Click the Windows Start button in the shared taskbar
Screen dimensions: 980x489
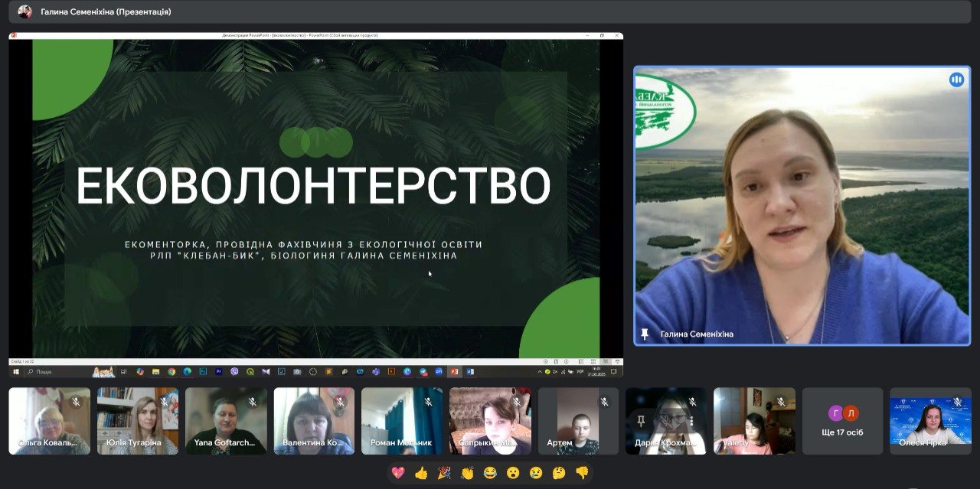pyautogui.click(x=16, y=372)
